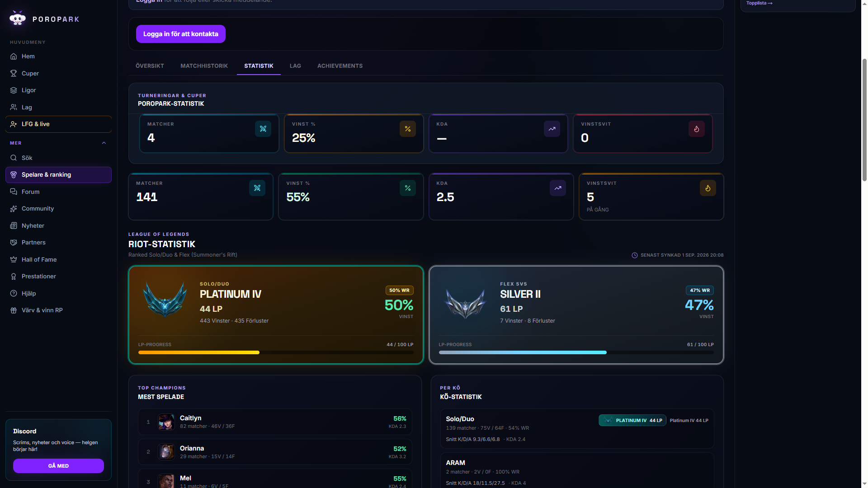Click the Hem home icon
The height and width of the screenshot is (488, 868).
click(x=14, y=56)
